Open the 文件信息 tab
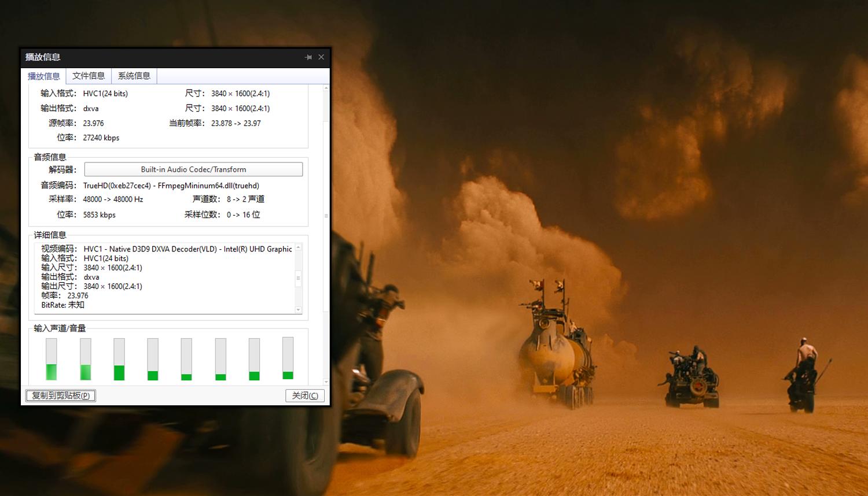Viewport: 868px width, 496px height. coord(89,76)
